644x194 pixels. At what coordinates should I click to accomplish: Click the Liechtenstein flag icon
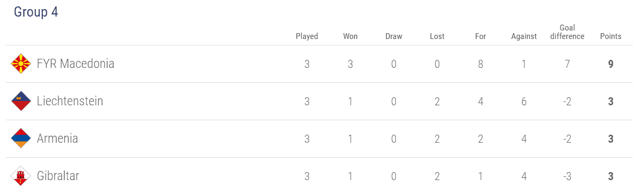(21, 102)
